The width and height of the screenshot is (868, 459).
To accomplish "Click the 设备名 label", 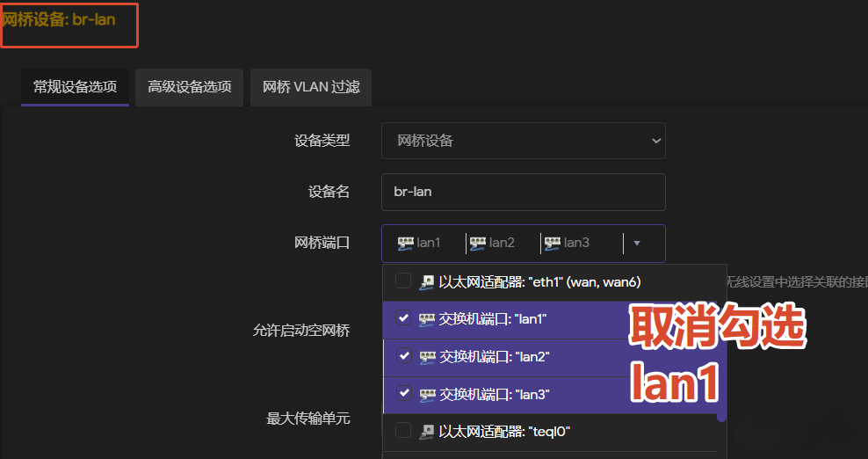I will pyautogui.click(x=329, y=192).
